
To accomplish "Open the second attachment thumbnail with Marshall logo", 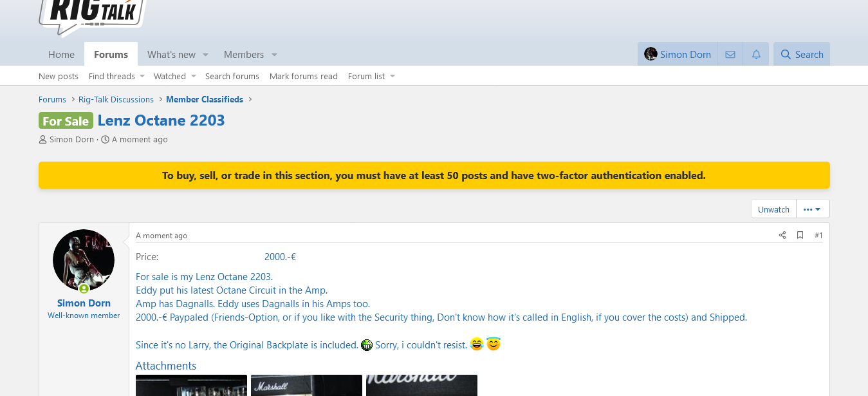I will tap(306, 385).
